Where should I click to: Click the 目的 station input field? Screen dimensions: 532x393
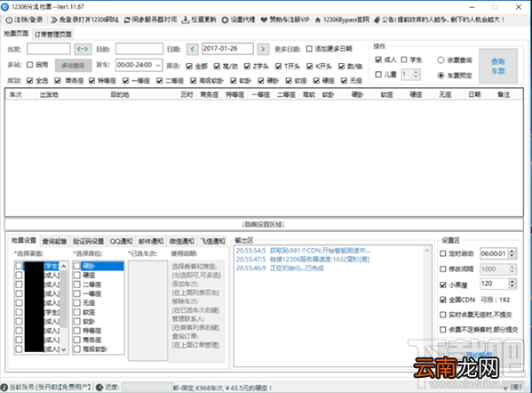(x=139, y=49)
